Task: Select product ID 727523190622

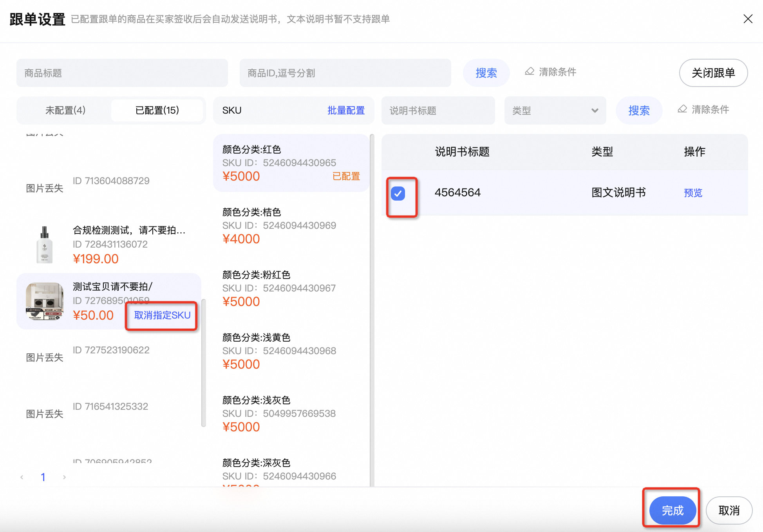Action: 109,358
